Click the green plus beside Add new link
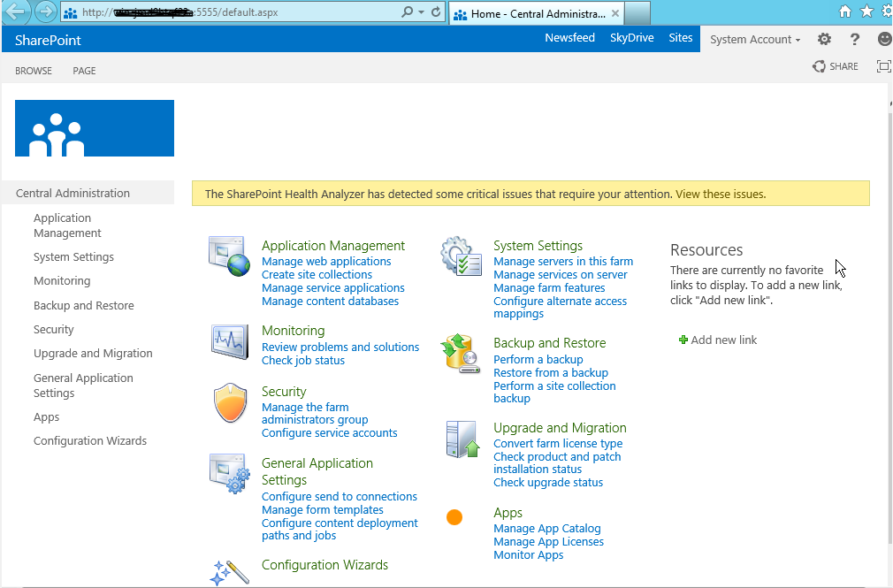Image resolution: width=893 pixels, height=588 pixels. click(683, 340)
